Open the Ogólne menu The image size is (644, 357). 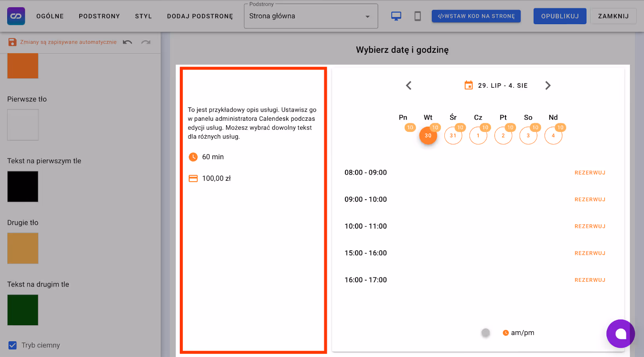[50, 16]
